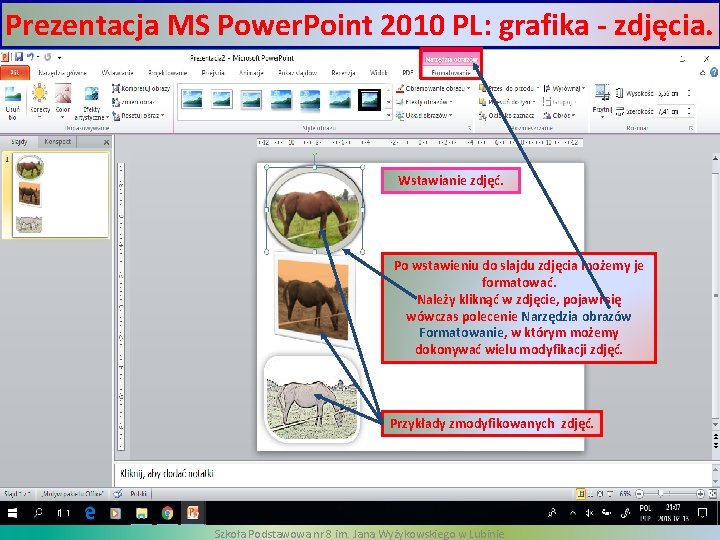Click Kompresuj obrazy compress pictures

pyautogui.click(x=141, y=88)
